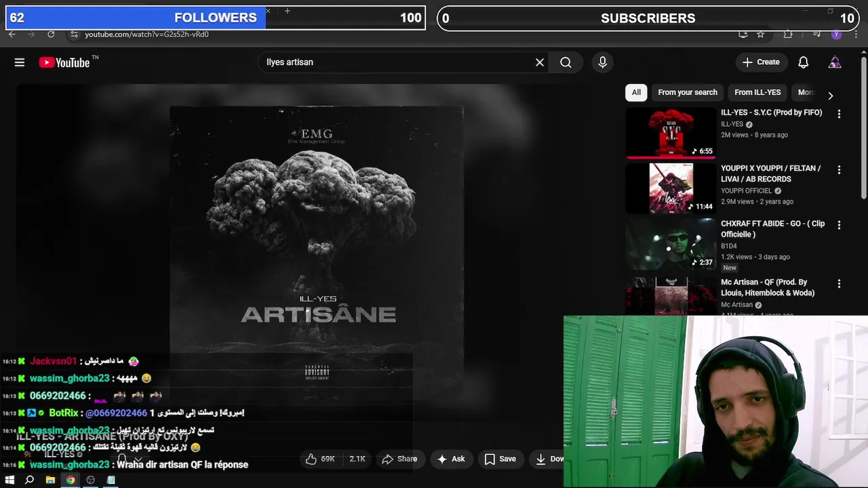Open options for CHXRAF FT ABIDE video
868x488 pixels.
pos(839,225)
